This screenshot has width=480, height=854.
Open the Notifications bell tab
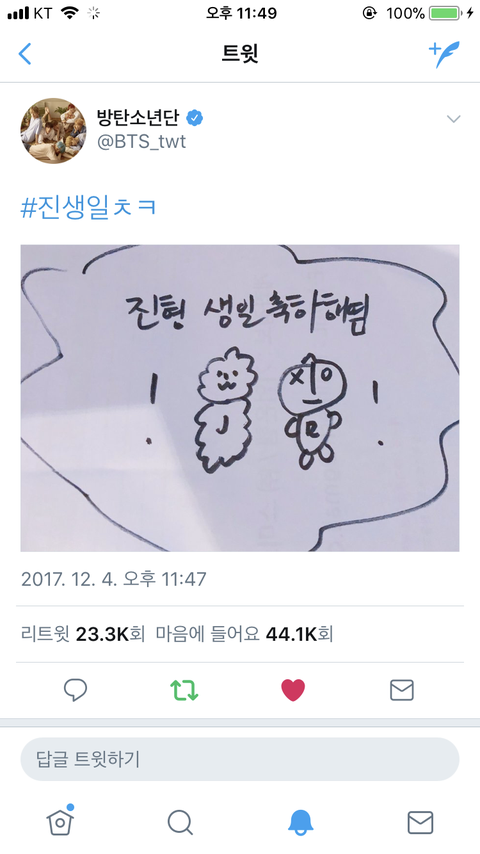300,822
